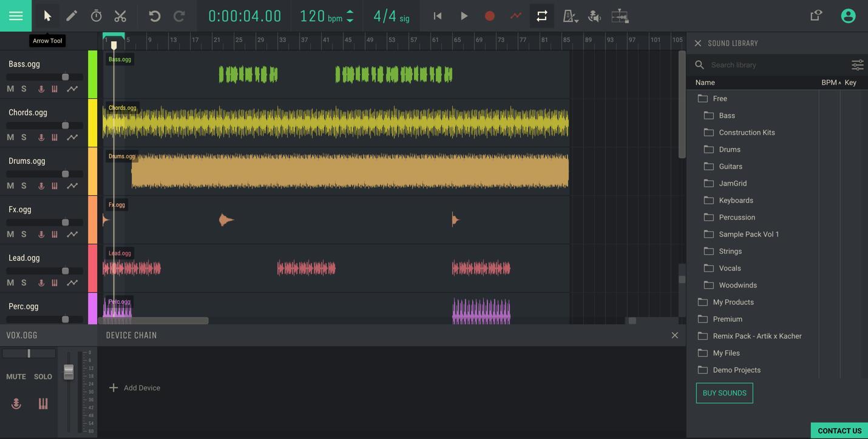Close the Sound Library panel
This screenshot has height=439, width=868.
[697, 43]
